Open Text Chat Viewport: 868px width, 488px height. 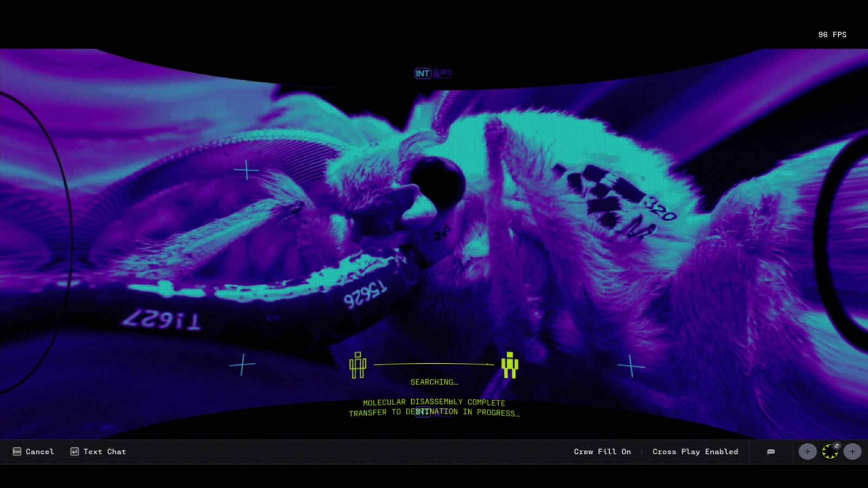pyautogui.click(x=104, y=452)
